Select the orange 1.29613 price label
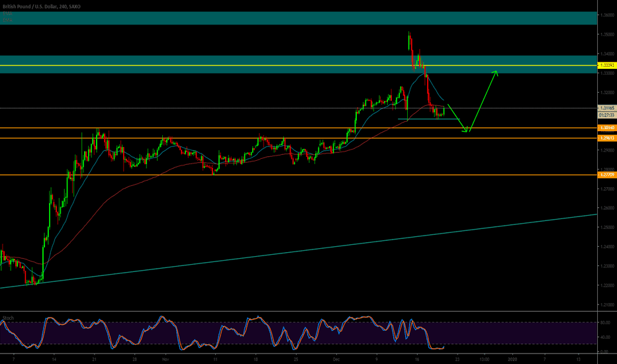The height and width of the screenshot is (364, 617). pyautogui.click(x=606, y=138)
